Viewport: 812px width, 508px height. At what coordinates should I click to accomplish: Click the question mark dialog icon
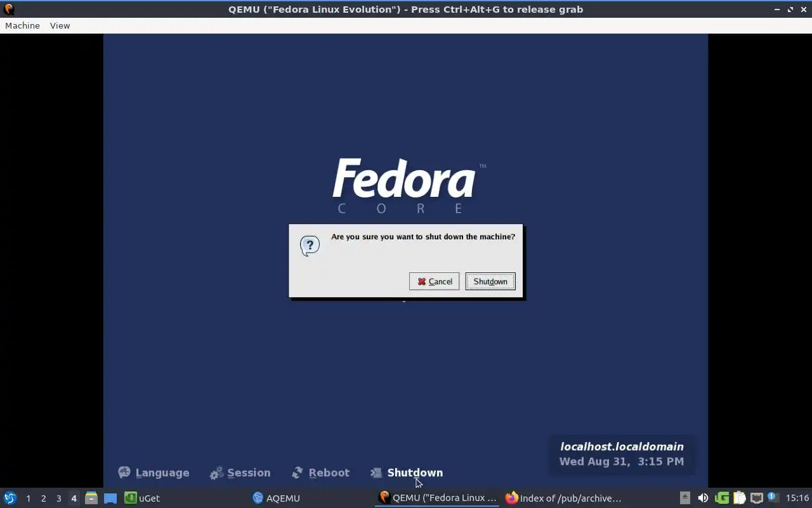coord(310,246)
